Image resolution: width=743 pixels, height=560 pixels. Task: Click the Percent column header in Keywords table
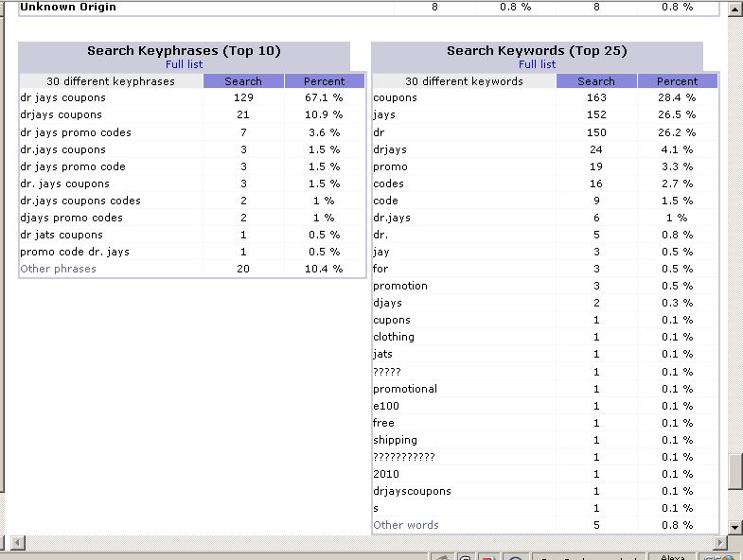coord(677,81)
